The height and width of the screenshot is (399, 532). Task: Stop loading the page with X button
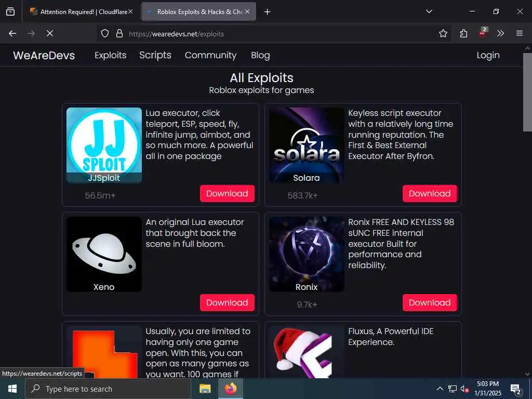[x=50, y=33]
